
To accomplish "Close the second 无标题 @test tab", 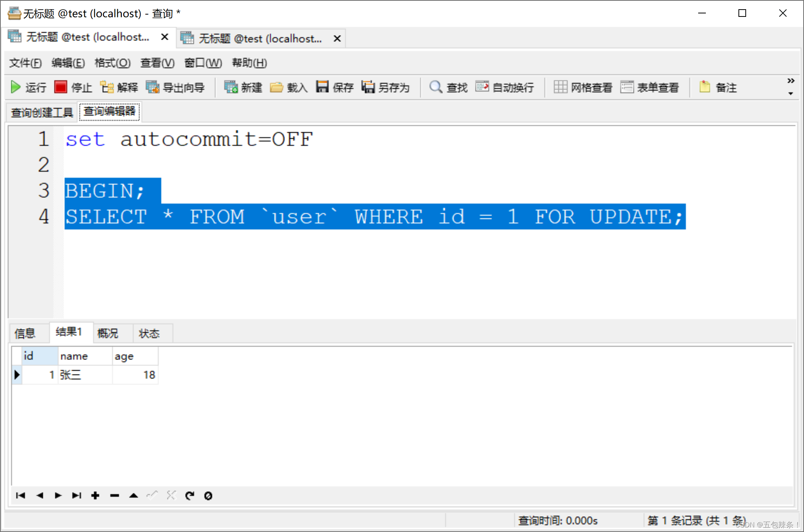I will pyautogui.click(x=337, y=38).
